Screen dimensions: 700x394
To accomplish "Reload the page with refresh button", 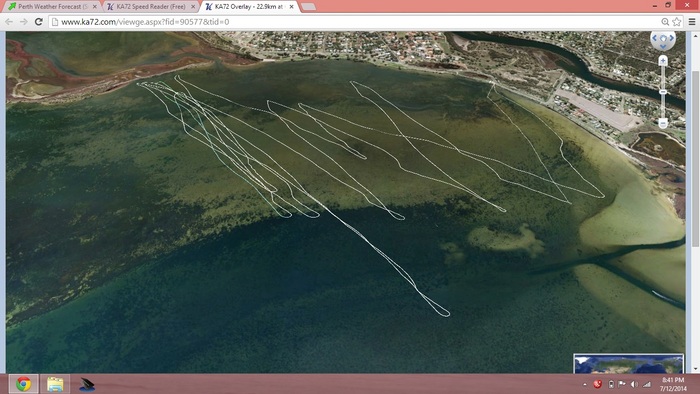I will [x=39, y=21].
